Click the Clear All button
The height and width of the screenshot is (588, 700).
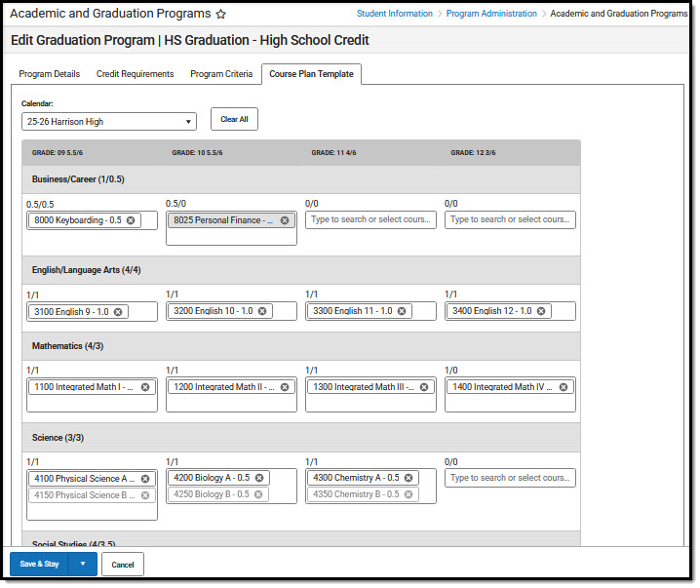pos(234,119)
